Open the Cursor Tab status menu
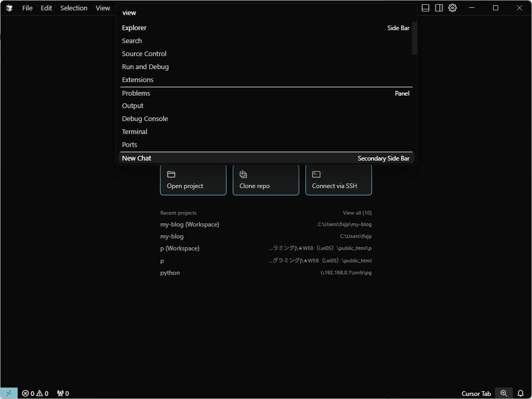This screenshot has height=399, width=532. coord(476,393)
